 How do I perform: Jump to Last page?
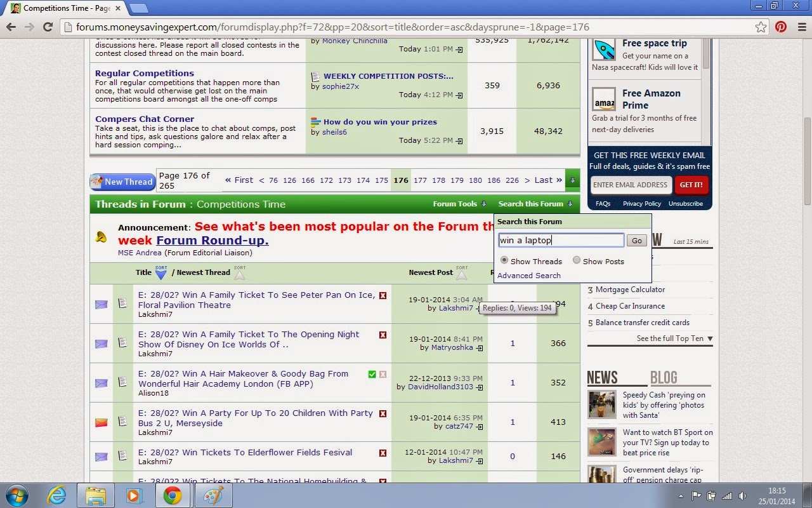[x=548, y=180]
